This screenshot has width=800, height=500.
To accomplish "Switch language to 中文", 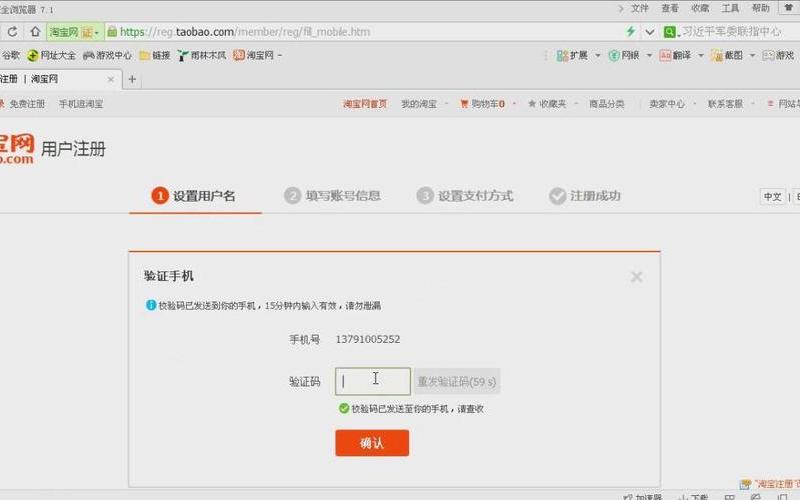I will [772, 196].
